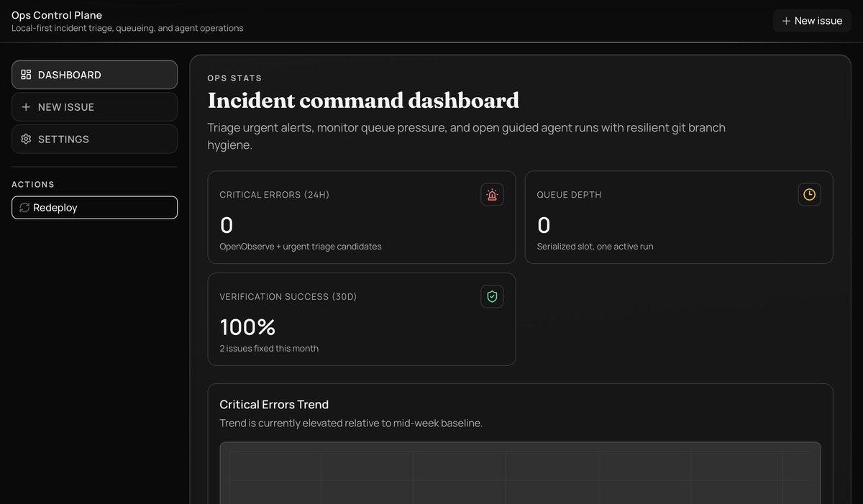The width and height of the screenshot is (863, 504).
Task: Click the trend elevated baseline description
Action: pos(351,423)
